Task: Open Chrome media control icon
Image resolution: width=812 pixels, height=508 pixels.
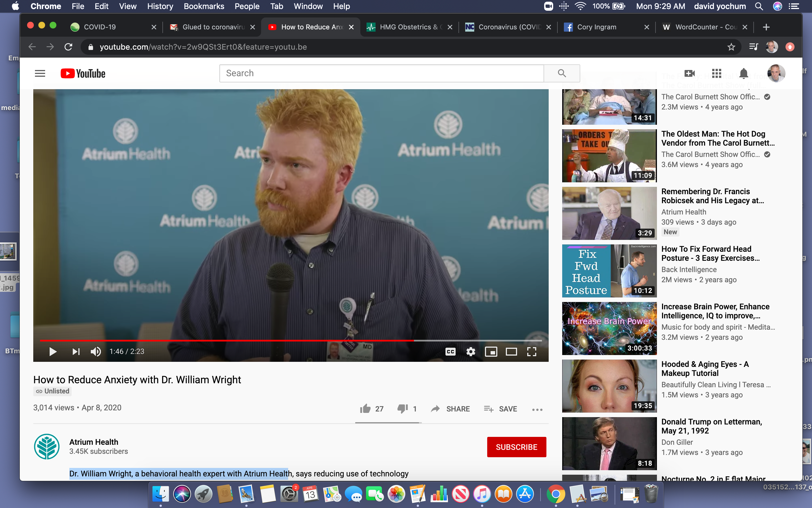Action: (754, 47)
